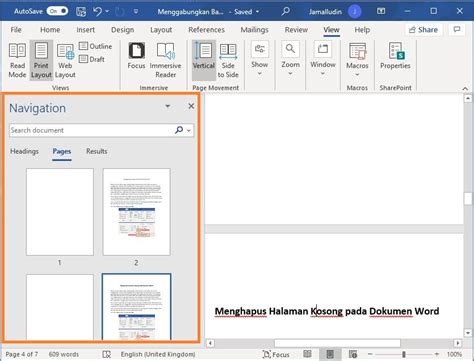Image resolution: width=474 pixels, height=361 pixels.
Task: Click the Share button
Action: [424, 30]
